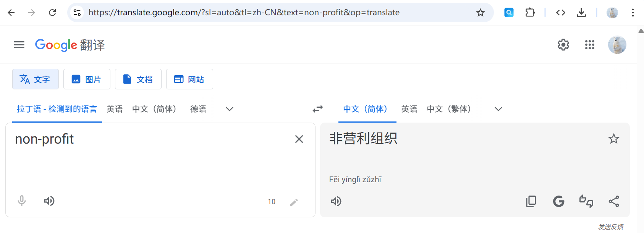Open the Google apps grid
Screen dimensions: 644x233
590,45
